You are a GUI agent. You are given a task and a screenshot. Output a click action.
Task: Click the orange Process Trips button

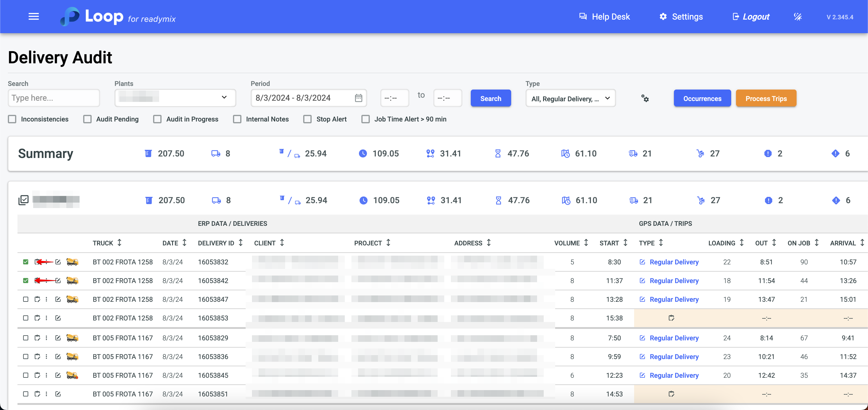[766, 99]
